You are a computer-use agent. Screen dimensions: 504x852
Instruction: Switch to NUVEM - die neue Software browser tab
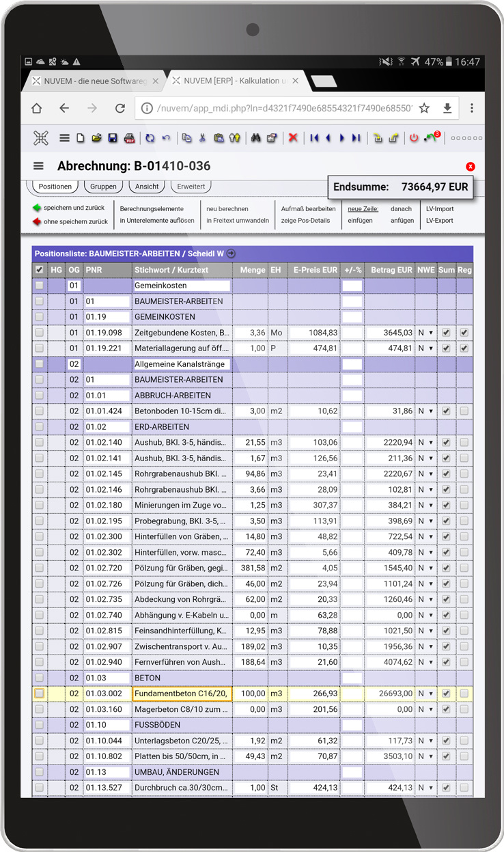[94, 81]
